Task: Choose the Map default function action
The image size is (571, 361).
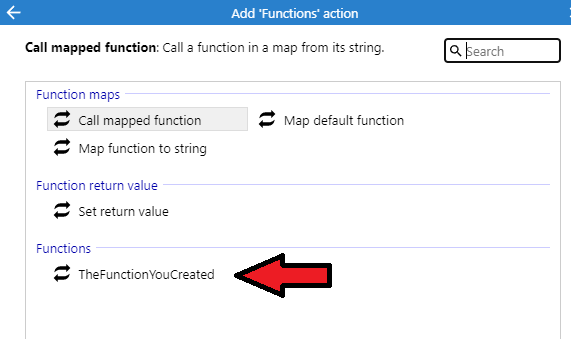Action: pyautogui.click(x=331, y=120)
